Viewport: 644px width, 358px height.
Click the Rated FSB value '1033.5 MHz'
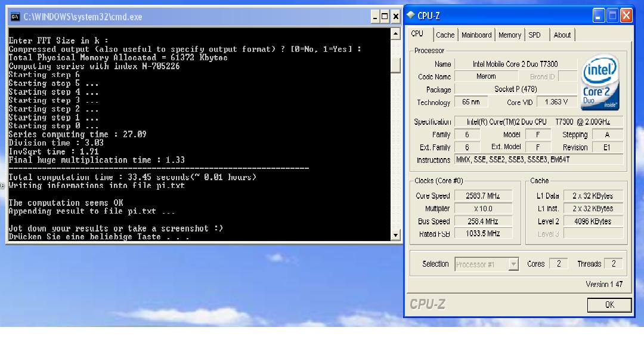483,234
